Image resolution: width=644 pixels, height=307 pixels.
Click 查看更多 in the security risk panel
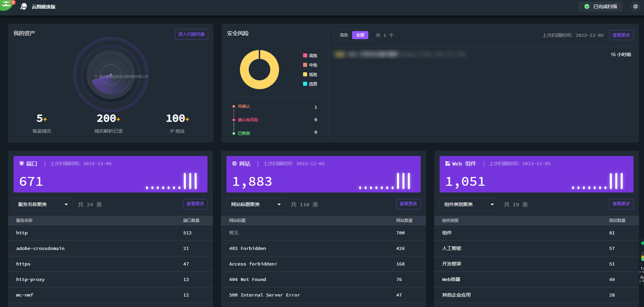pyautogui.click(x=621, y=35)
